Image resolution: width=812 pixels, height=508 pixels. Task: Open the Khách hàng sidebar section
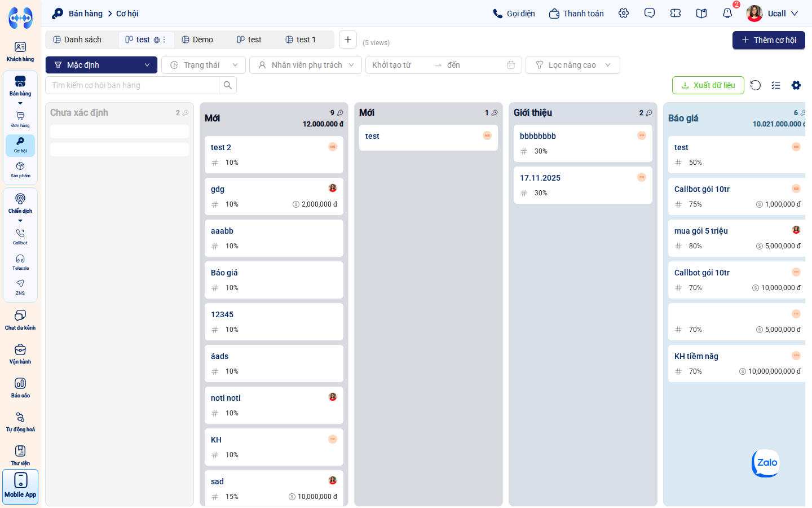20,51
